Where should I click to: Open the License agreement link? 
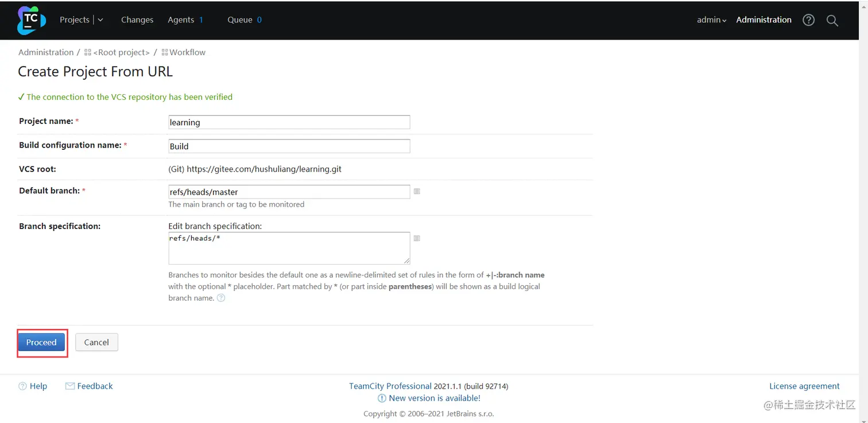(804, 386)
